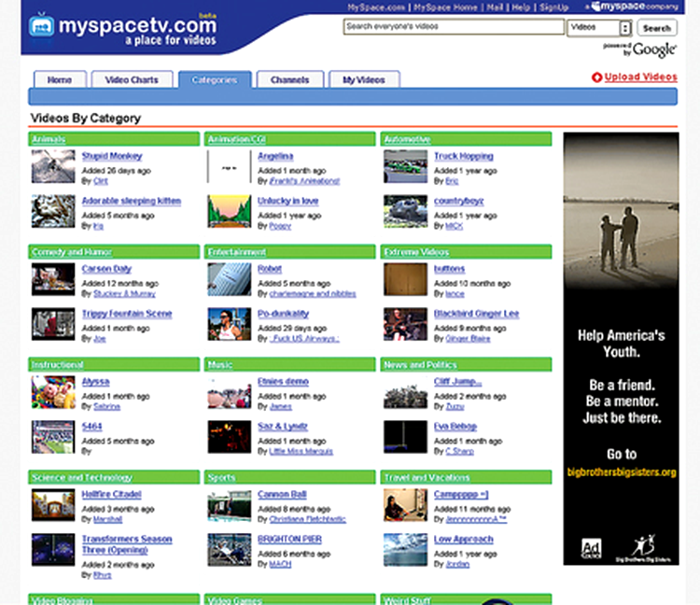This screenshot has width=700, height=605.
Task: Click the Robot video thumbnail
Action: click(x=229, y=279)
